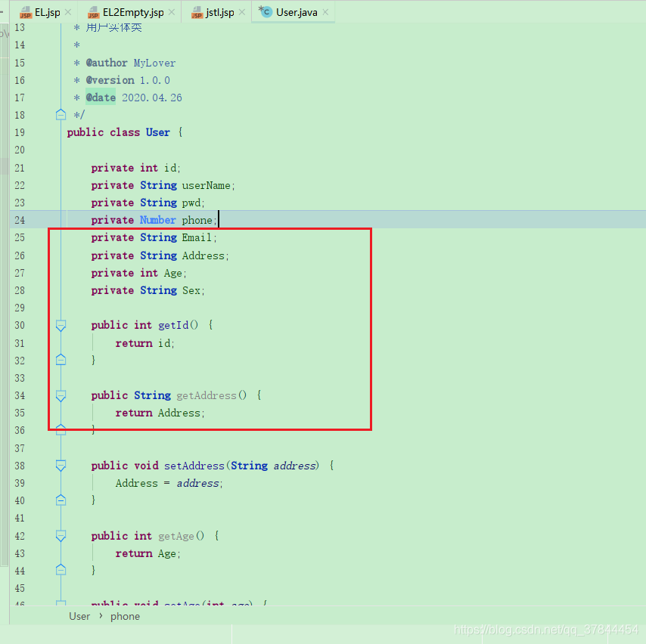The image size is (646, 644).
Task: Close the EL2Empty.jsp tab
Action: 172,12
